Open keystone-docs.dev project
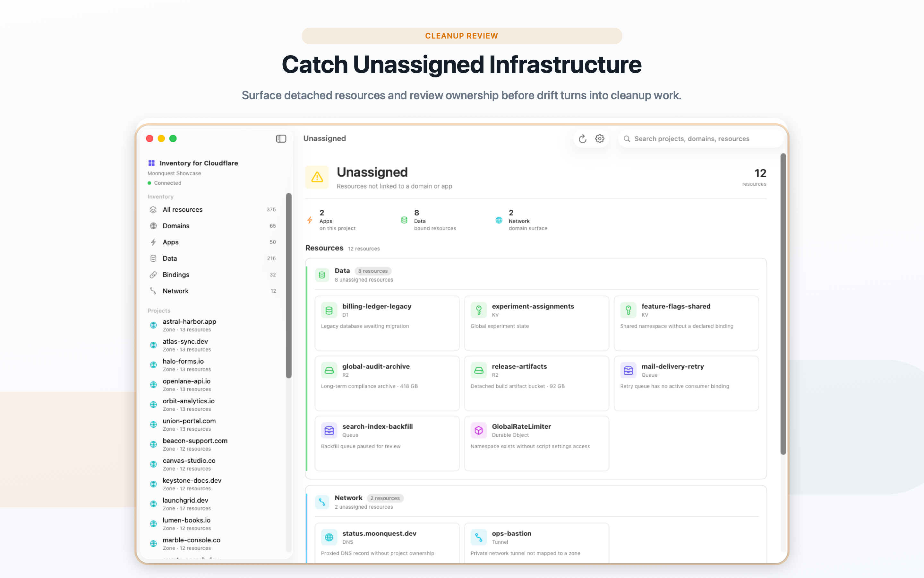924x578 pixels. tap(213, 484)
